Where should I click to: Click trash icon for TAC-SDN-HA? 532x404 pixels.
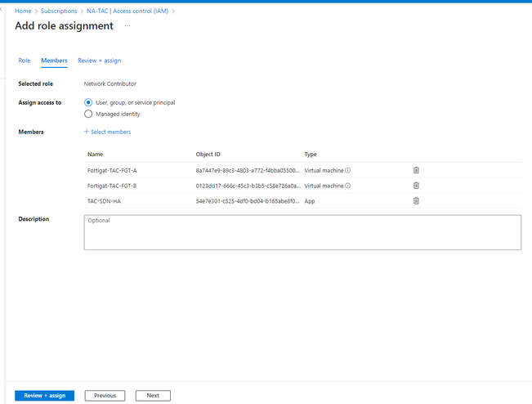(x=416, y=200)
